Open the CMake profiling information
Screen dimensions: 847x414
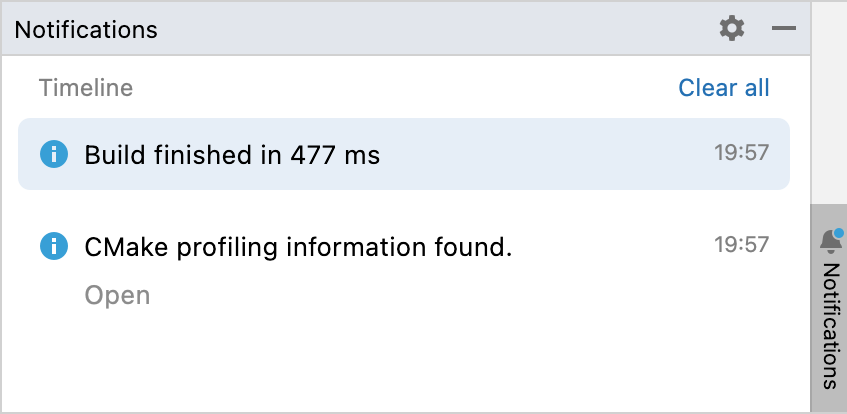(x=117, y=295)
